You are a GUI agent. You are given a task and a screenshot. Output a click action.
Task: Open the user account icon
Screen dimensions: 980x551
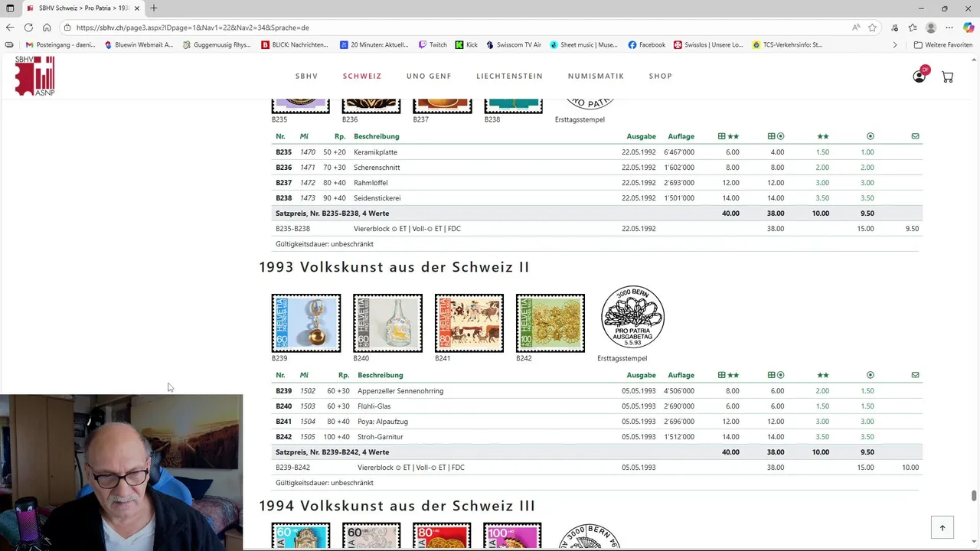[920, 76]
